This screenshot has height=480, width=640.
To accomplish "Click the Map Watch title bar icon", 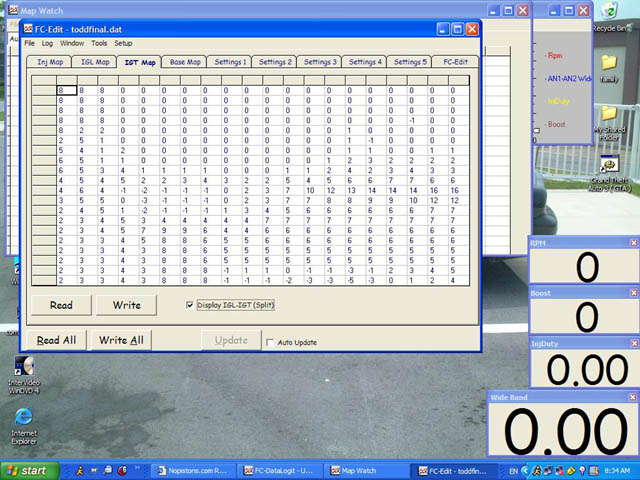I will (x=13, y=10).
